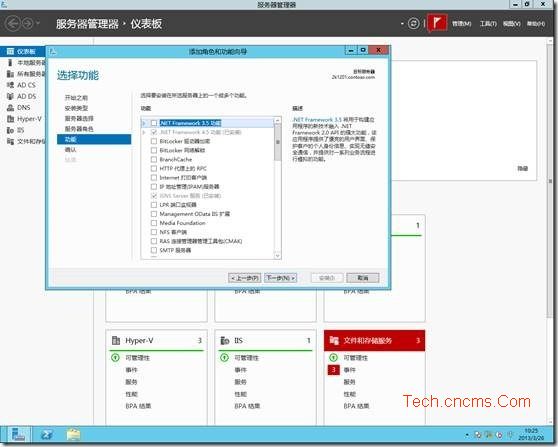Click the 下一步(N) next button

281,278
